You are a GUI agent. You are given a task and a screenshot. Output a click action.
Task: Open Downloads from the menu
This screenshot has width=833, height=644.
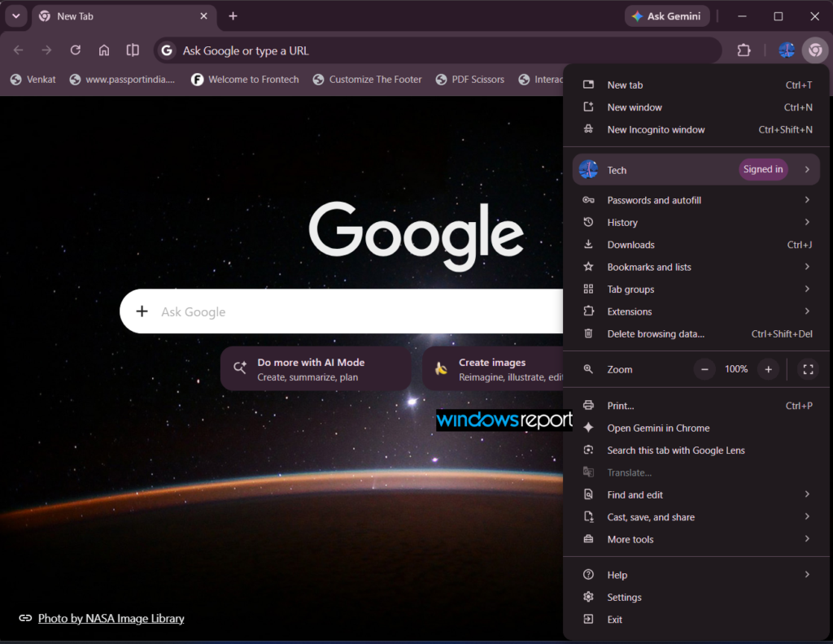696,245
